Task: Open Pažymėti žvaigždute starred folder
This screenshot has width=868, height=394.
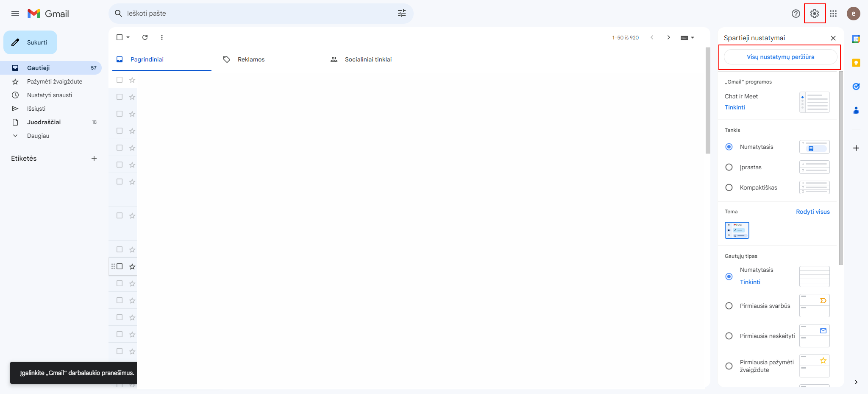Action: point(51,81)
